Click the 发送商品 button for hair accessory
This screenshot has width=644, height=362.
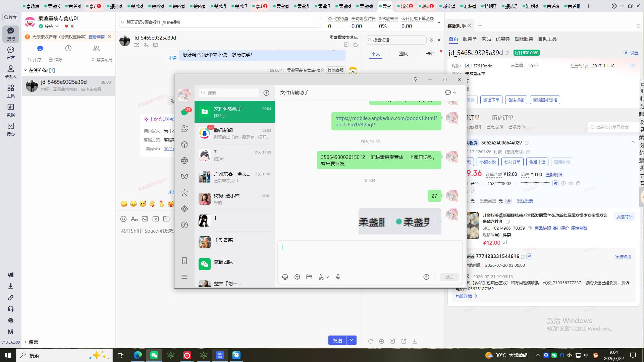click(x=625, y=217)
